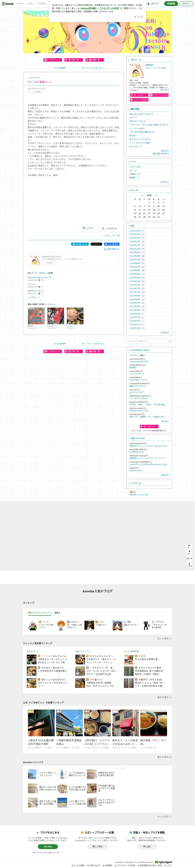Viewport: 195px width, 868px height.
Task: Open プリンターのばか〜 in 最新の記事
Action: tap(138, 128)
